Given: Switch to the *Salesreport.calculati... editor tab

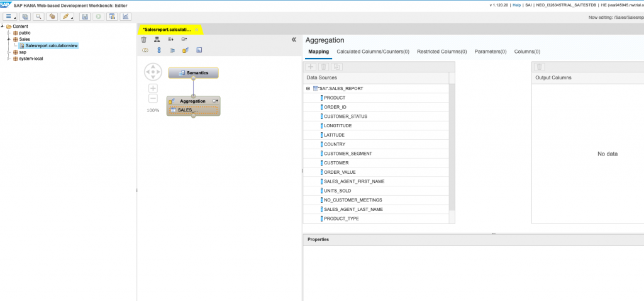Looking at the screenshot, I should point(167,30).
